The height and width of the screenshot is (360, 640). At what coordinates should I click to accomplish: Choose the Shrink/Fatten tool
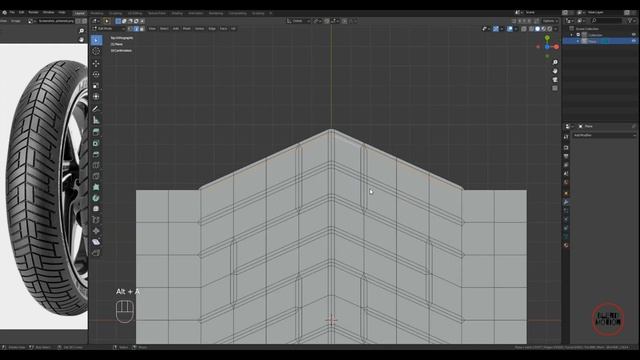click(96, 231)
